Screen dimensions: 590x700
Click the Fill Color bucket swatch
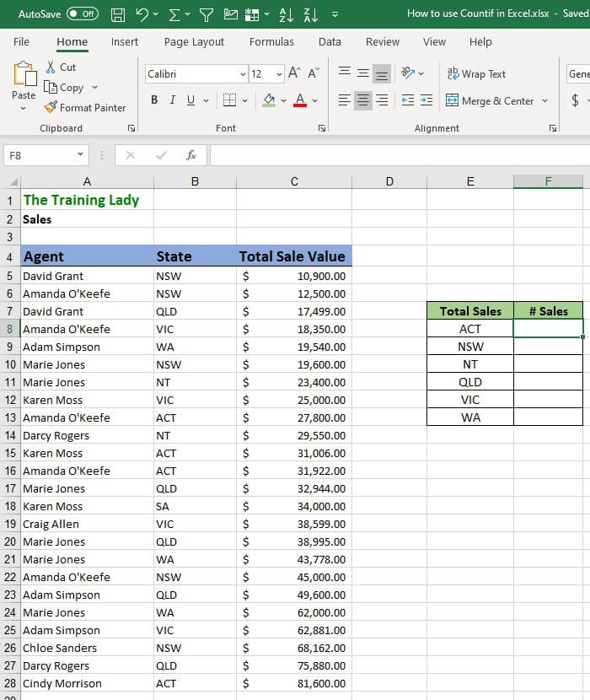(269, 100)
